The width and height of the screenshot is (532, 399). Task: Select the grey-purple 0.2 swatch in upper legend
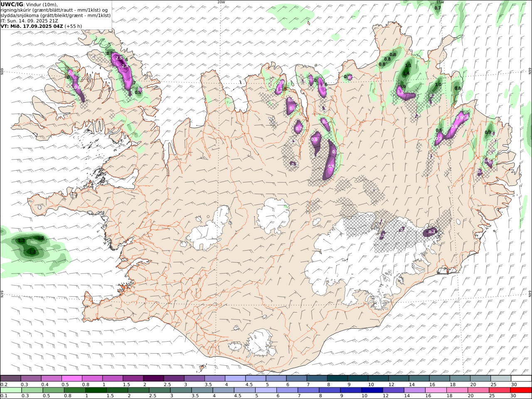(10, 378)
